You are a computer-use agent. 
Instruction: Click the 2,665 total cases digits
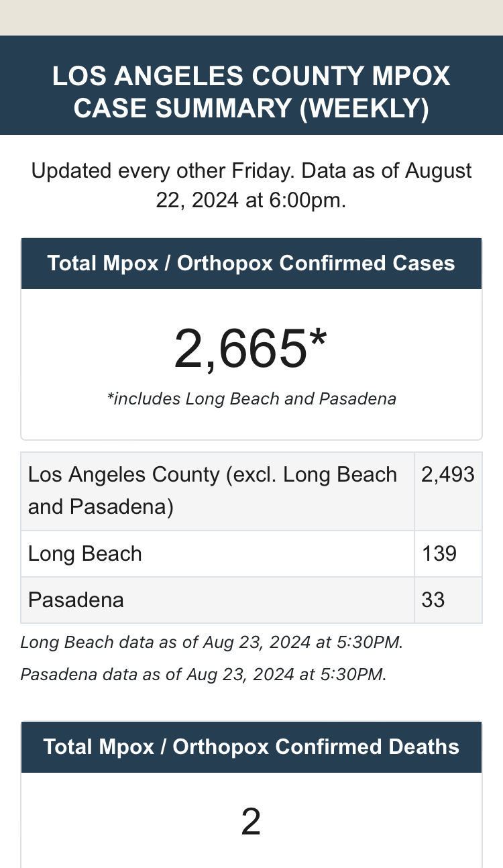click(x=239, y=349)
